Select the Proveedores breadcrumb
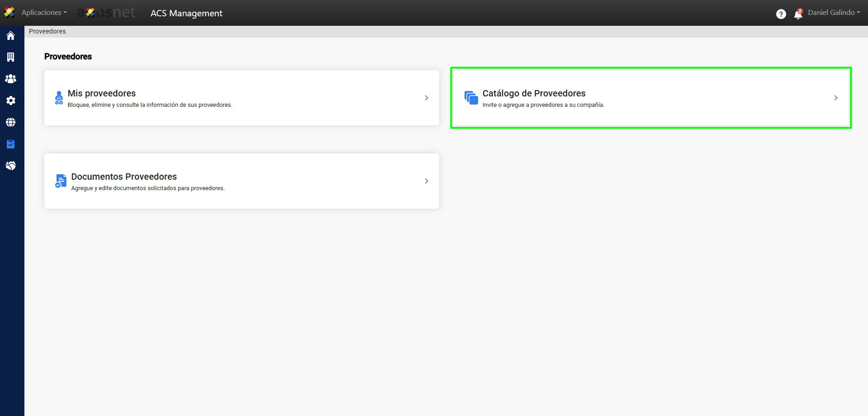868x416 pixels. coord(47,31)
